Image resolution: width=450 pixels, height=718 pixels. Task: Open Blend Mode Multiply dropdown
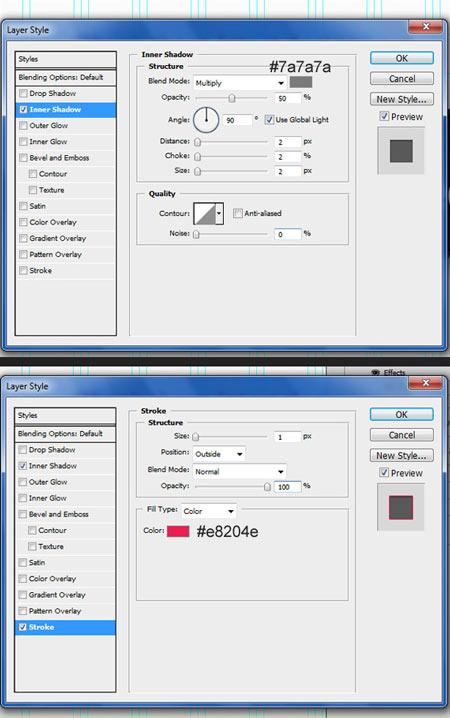tap(240, 83)
